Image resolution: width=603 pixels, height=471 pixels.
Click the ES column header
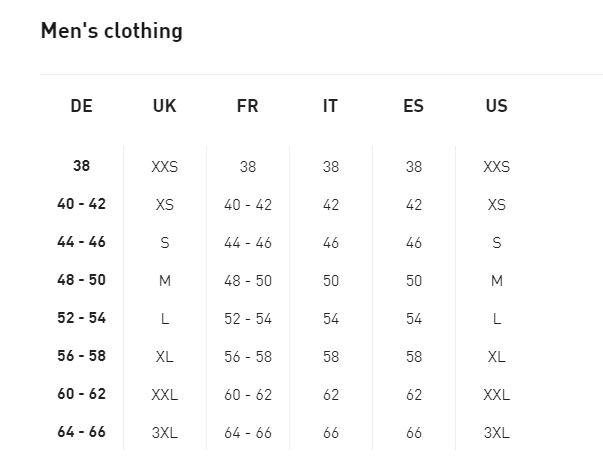point(413,106)
